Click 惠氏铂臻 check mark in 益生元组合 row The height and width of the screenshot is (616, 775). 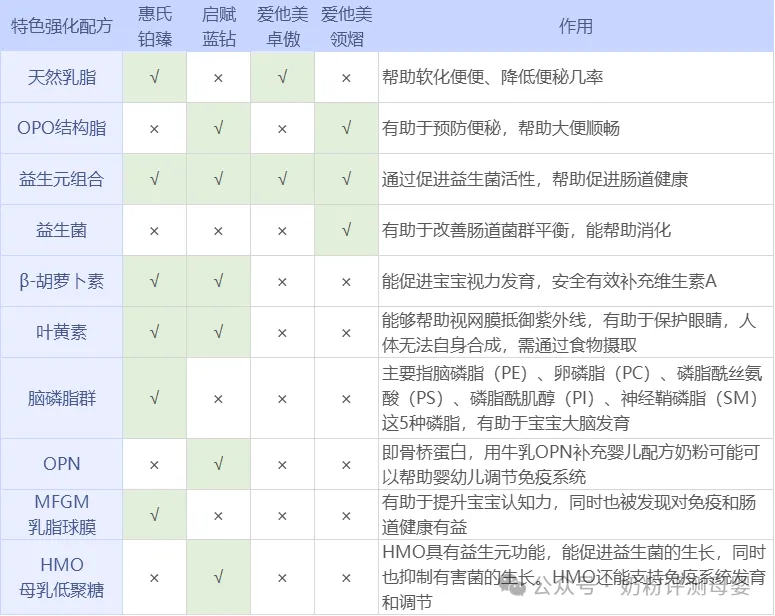coord(155,179)
